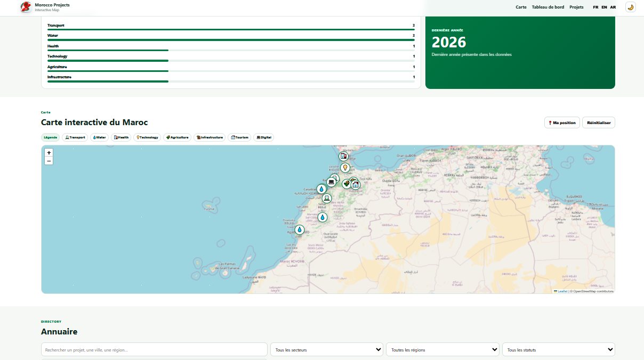
Task: Open Tableau de bord in the navigation
Action: [x=548, y=7]
